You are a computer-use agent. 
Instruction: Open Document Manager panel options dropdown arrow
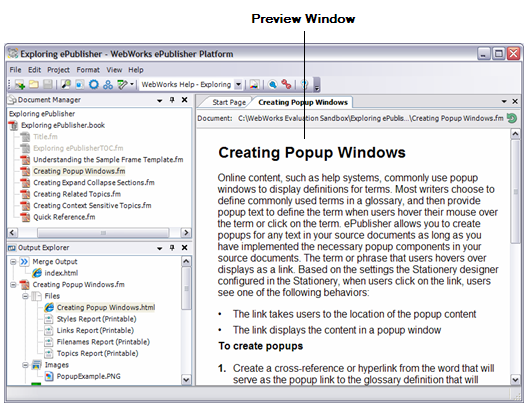[160, 100]
